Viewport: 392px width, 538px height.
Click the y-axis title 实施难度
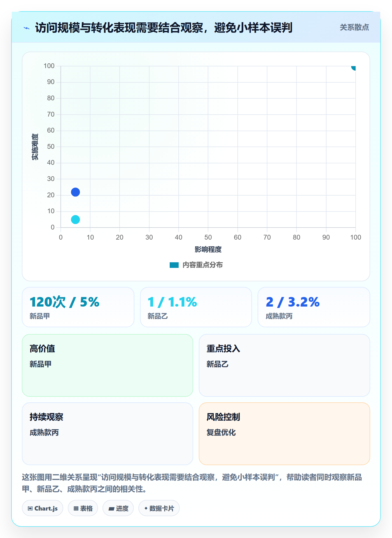pyautogui.click(x=35, y=147)
